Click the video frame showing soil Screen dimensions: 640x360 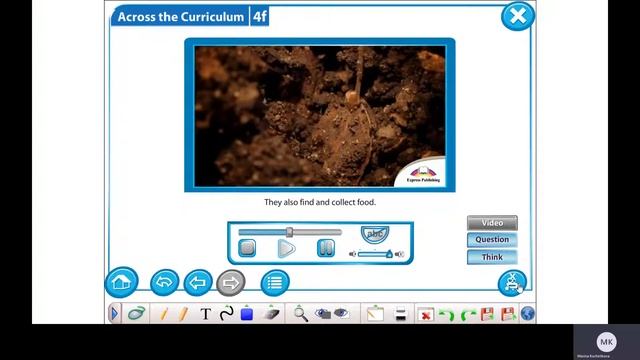tap(320, 116)
